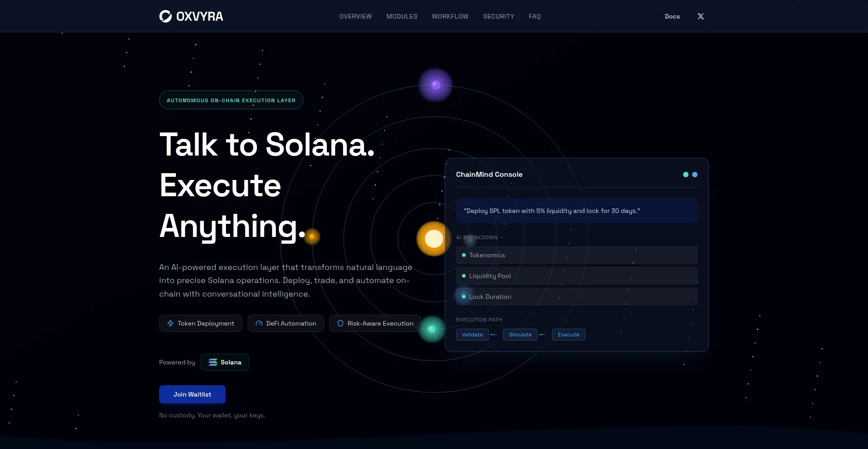Click the lightning bolt Token Deployment icon

point(170,323)
